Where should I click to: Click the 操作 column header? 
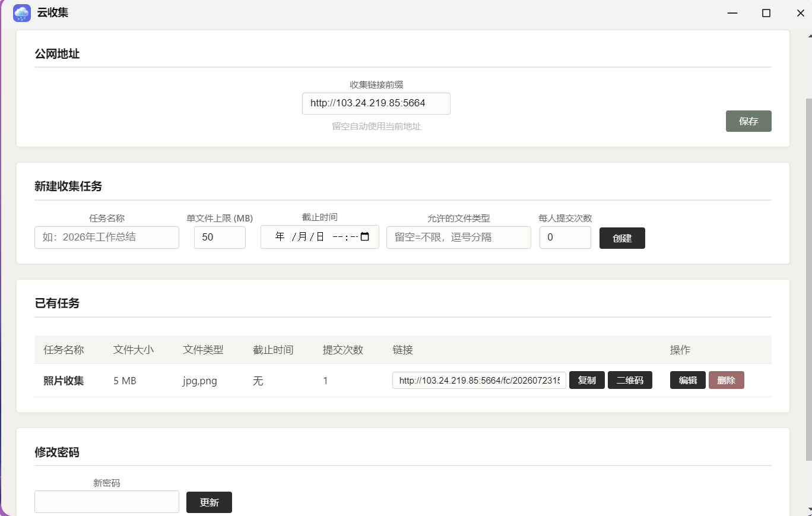point(680,350)
